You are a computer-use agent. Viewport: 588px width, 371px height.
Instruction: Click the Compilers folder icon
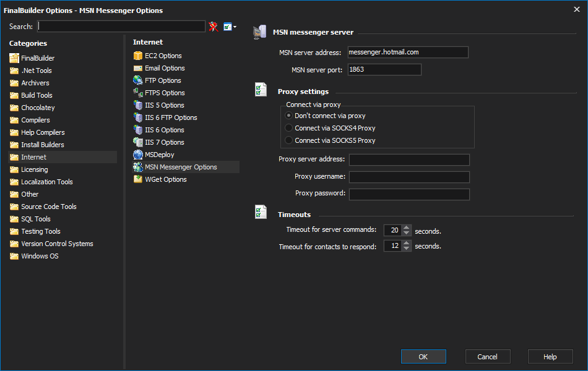14,120
